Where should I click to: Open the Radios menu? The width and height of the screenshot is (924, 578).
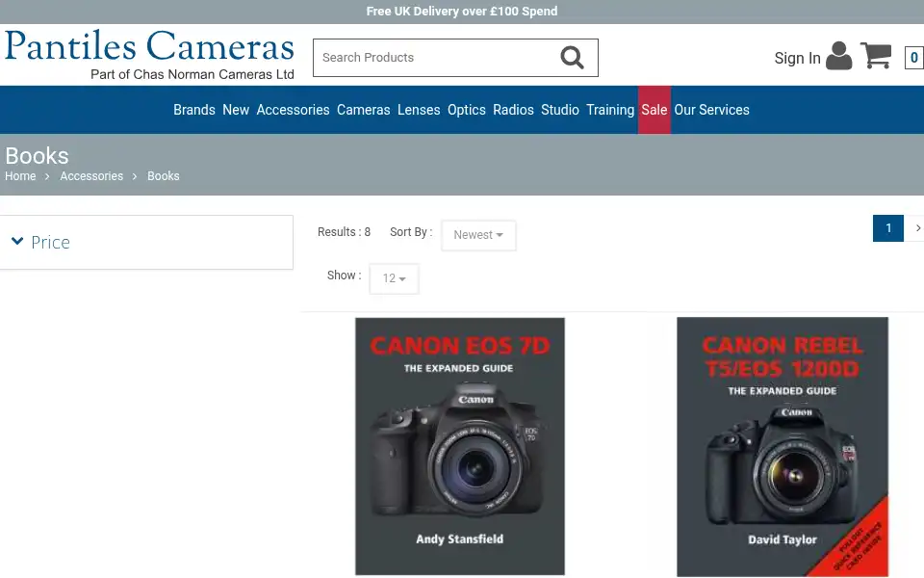click(513, 110)
